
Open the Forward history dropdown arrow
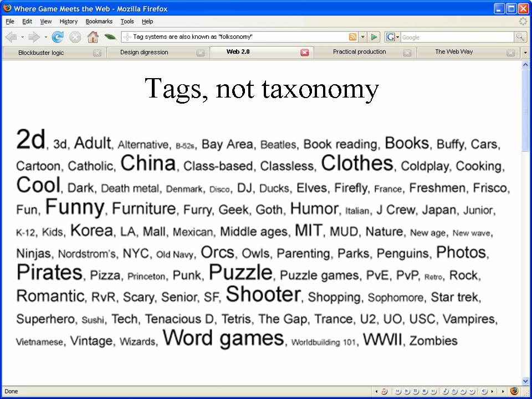[x=45, y=37]
